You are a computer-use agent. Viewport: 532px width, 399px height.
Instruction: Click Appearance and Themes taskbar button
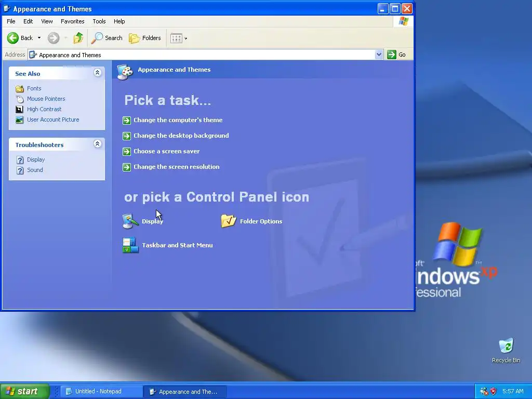[185, 392]
